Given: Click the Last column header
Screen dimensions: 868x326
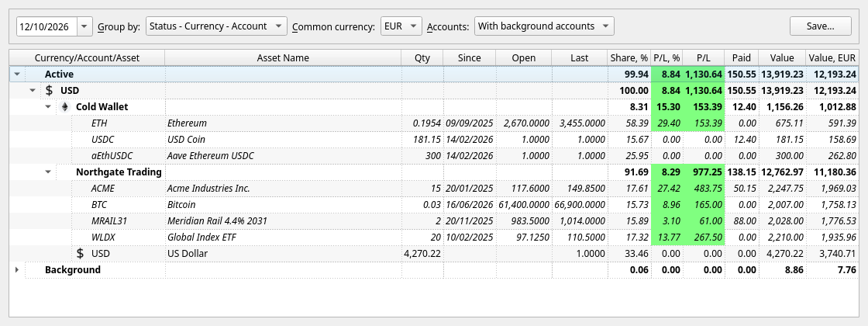Looking at the screenshot, I should (x=580, y=57).
